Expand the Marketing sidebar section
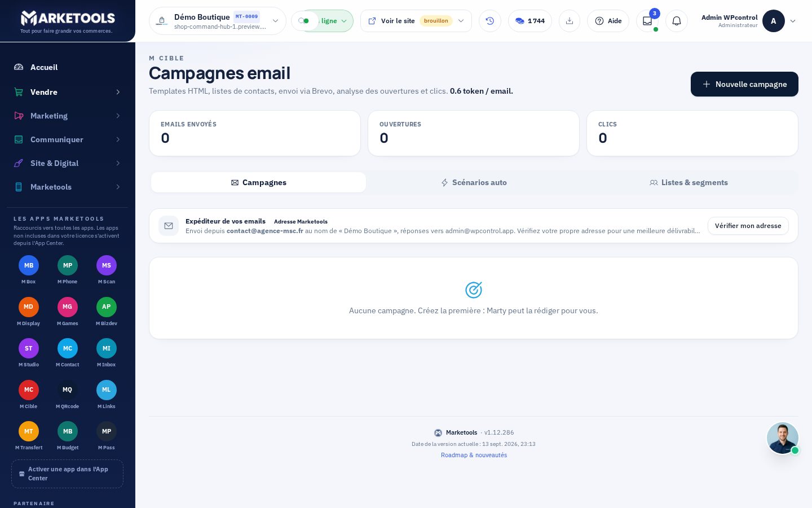 (68, 116)
